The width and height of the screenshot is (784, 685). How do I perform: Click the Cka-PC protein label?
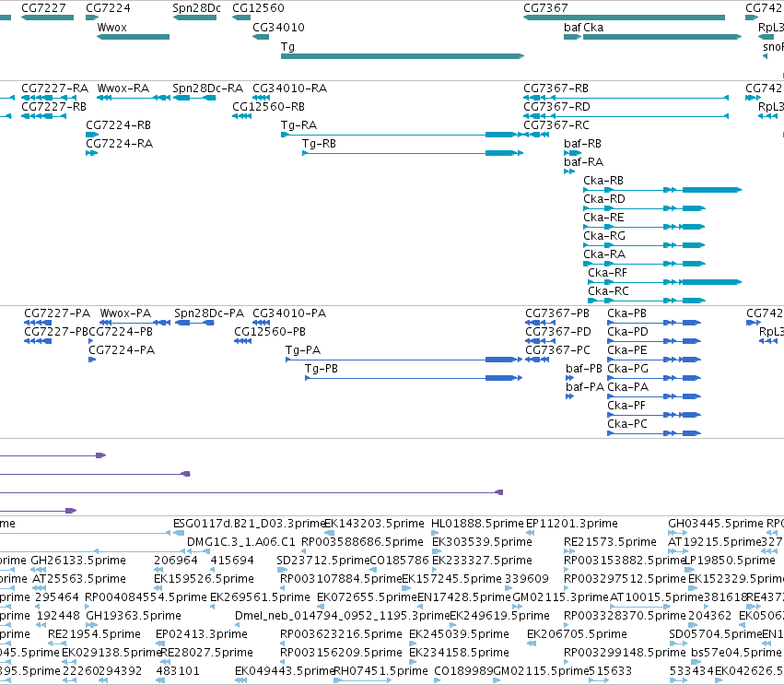pos(627,424)
